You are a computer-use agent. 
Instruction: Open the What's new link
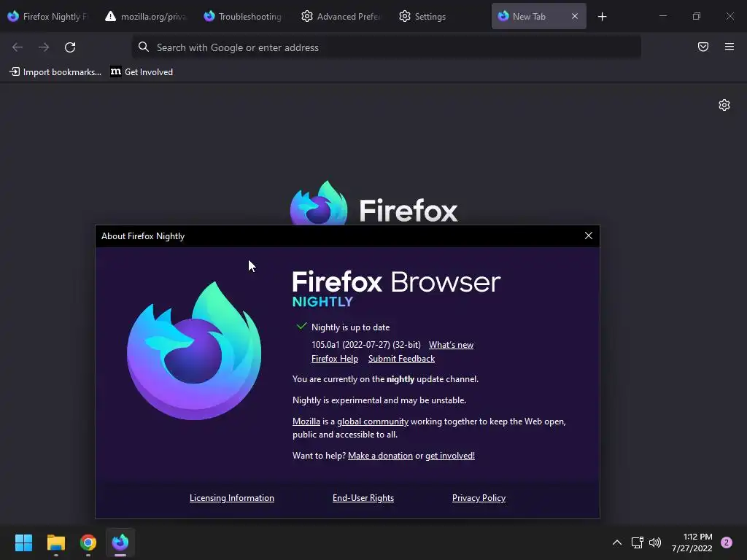coord(451,345)
